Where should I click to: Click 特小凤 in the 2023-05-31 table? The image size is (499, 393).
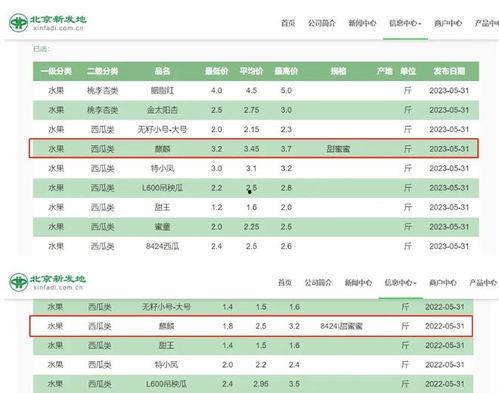(162, 168)
